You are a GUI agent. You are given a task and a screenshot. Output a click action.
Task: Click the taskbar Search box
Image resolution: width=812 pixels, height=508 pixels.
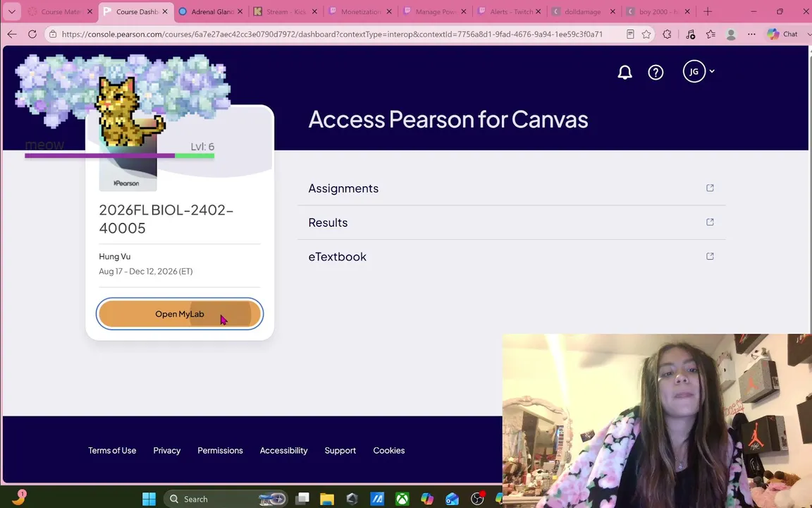pos(226,499)
